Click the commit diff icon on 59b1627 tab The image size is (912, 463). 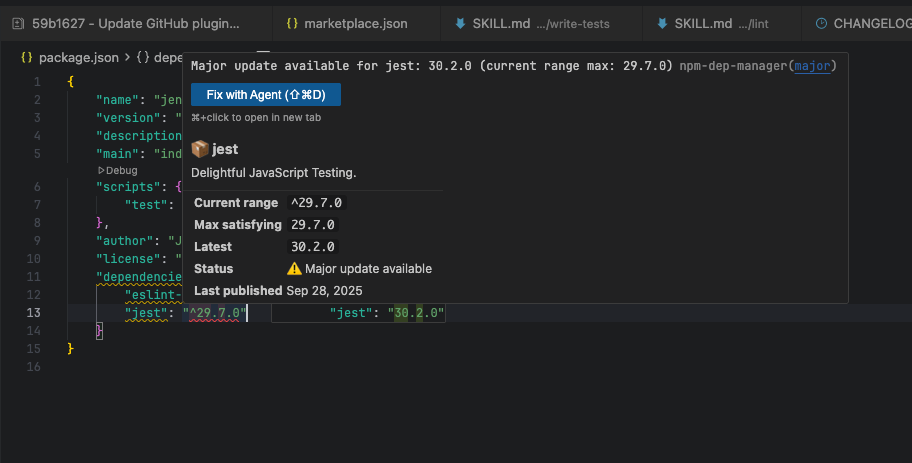click(18, 24)
